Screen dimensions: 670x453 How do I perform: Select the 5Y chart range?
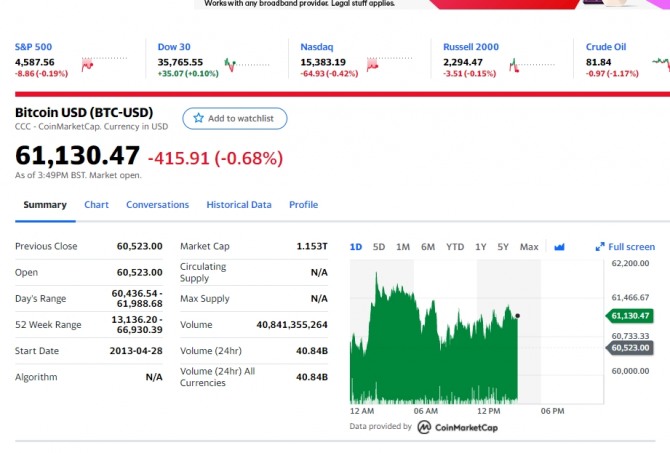click(503, 247)
